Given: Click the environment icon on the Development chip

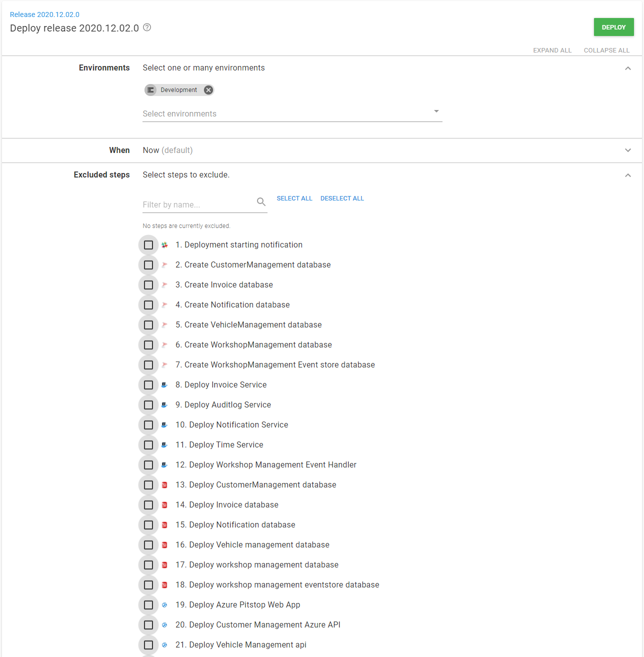Looking at the screenshot, I should [151, 89].
